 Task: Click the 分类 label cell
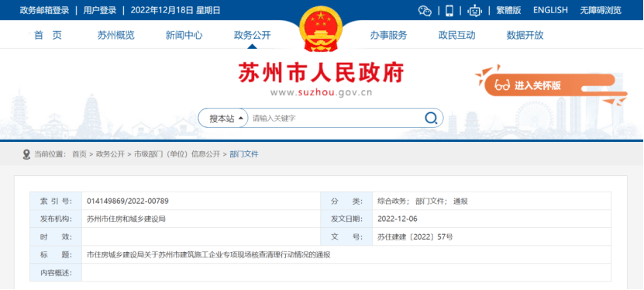[346, 202]
